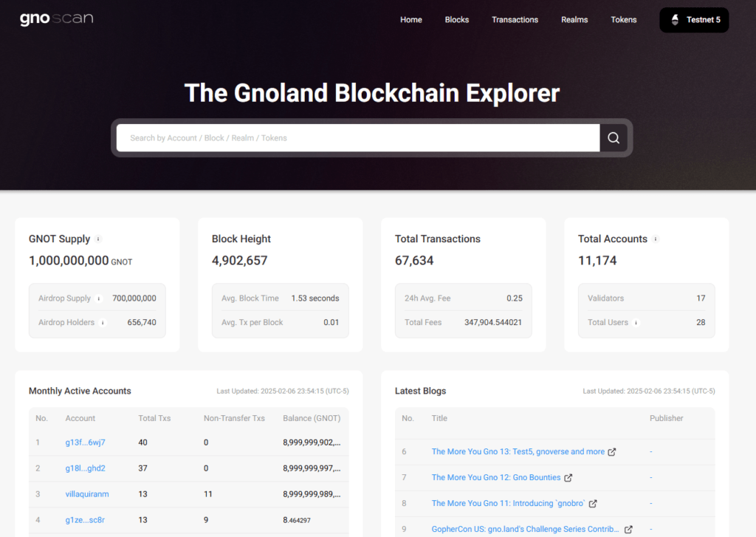Open GopherCon US Challenge Series blog
The height and width of the screenshot is (537, 756).
pyautogui.click(x=525, y=530)
